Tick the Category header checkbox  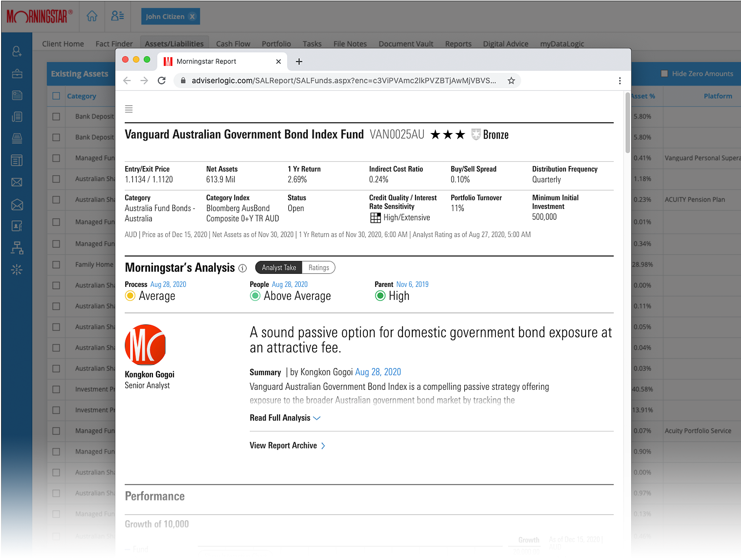pos(56,96)
